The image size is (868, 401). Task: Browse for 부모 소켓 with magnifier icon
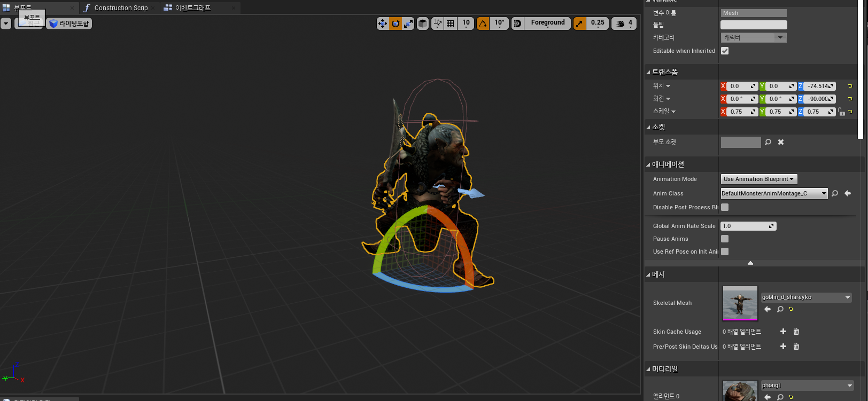pos(768,142)
